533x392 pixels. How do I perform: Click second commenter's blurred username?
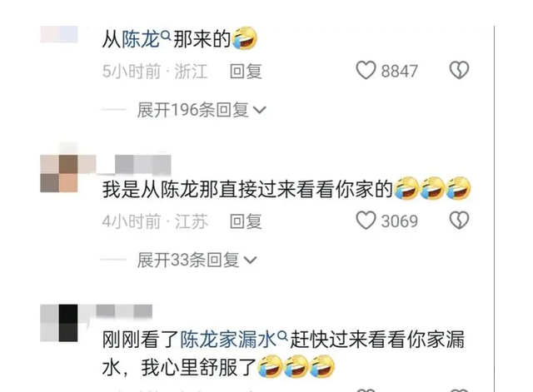pos(134,165)
